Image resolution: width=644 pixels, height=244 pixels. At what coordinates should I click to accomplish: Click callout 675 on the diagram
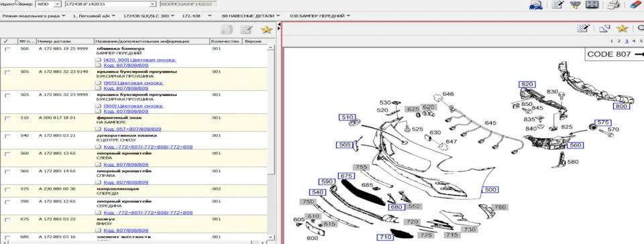click(x=346, y=176)
